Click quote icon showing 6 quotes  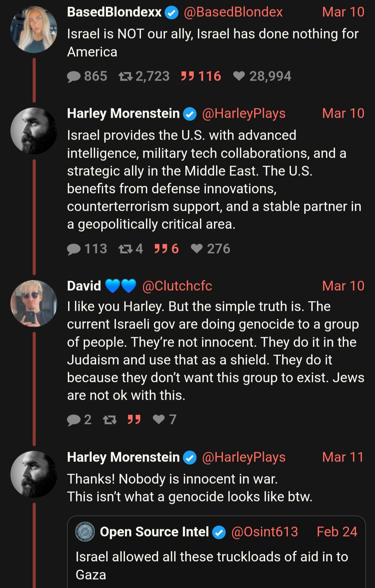(x=161, y=249)
